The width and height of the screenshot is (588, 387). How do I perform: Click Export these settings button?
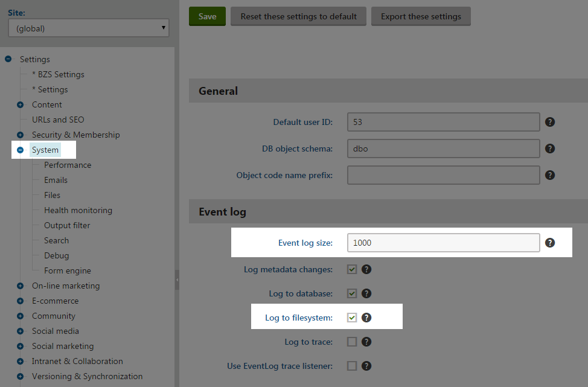click(421, 16)
